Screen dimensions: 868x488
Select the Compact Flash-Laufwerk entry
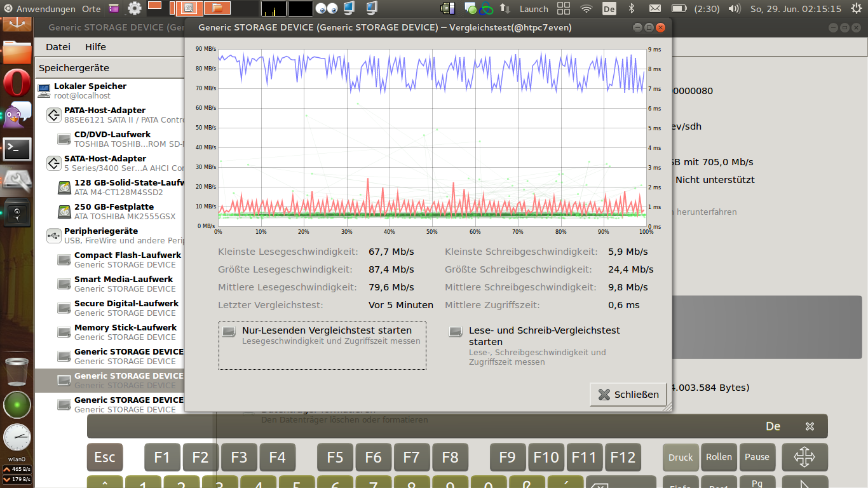coord(127,260)
